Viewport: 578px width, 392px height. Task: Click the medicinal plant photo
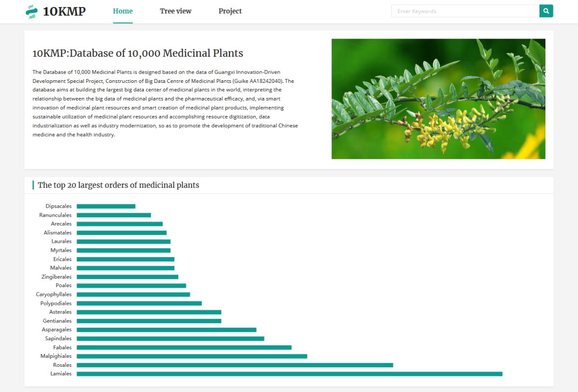point(438,99)
